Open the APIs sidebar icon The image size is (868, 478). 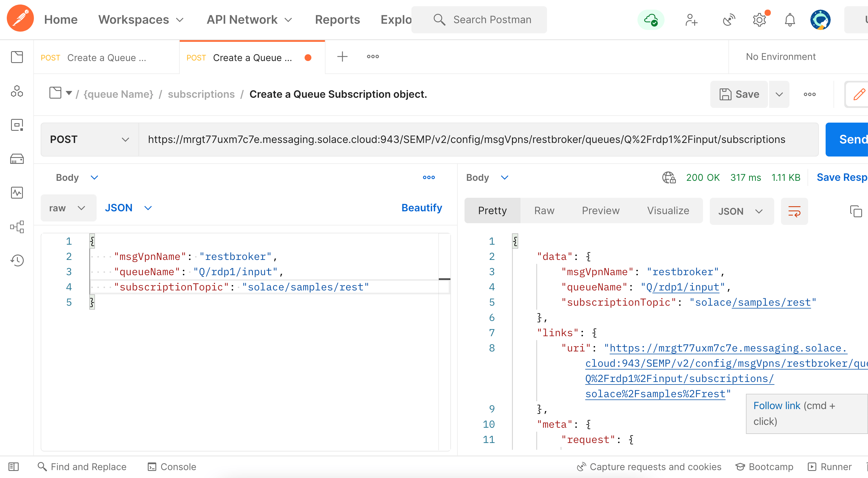(17, 91)
